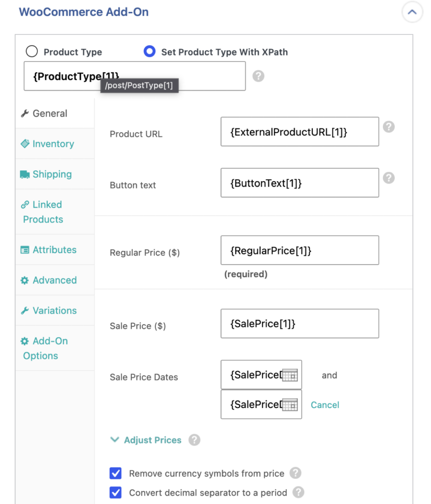
Task: Click the /post/PostType[1] tooltip
Action: pyautogui.click(x=139, y=86)
